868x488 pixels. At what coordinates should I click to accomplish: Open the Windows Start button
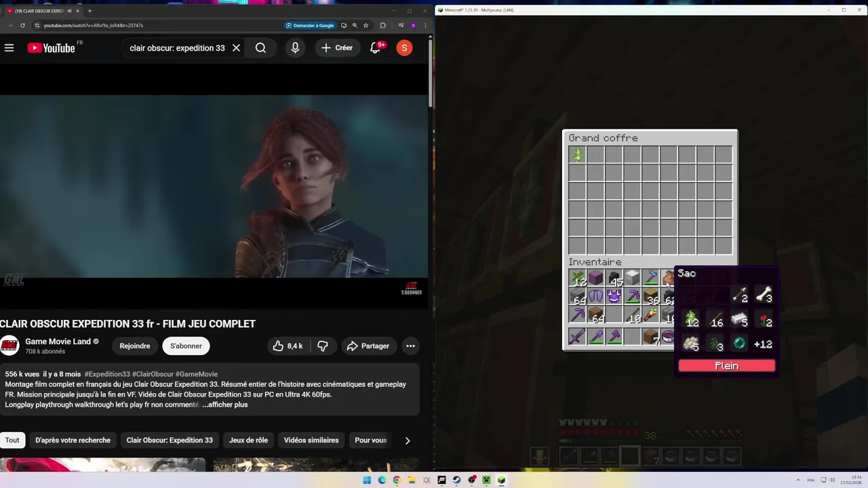coord(367,480)
